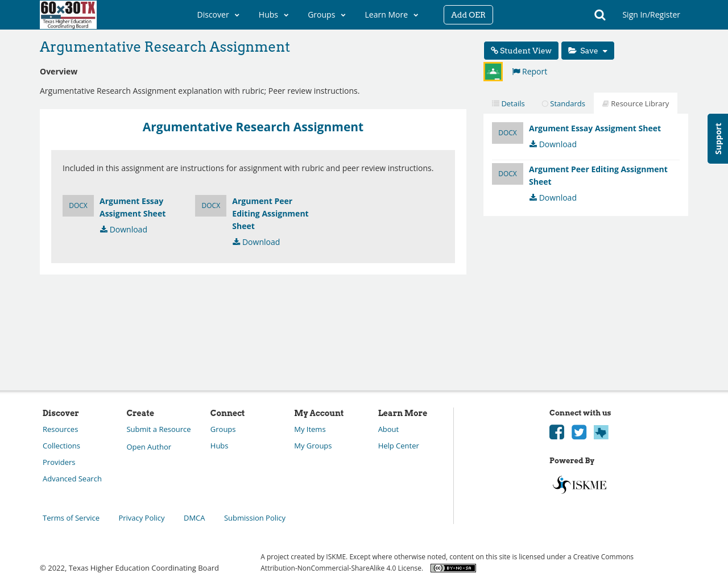
Task: Open the Twitter page icon
Action: (x=579, y=432)
